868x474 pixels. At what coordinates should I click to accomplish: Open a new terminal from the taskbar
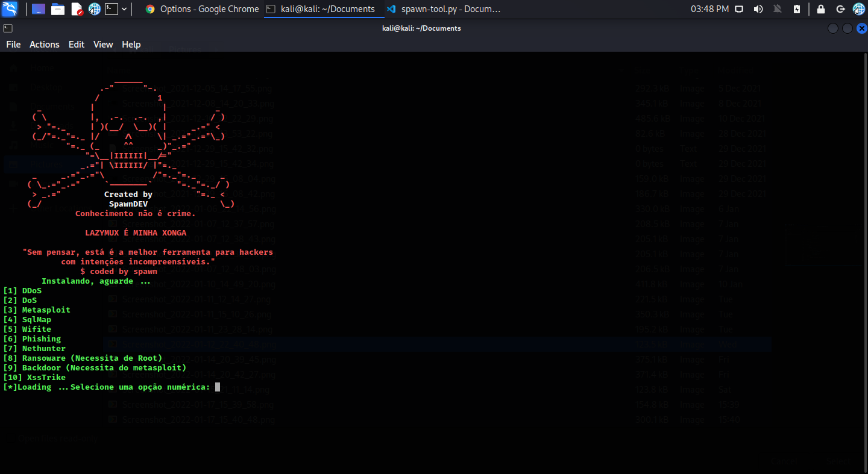[x=111, y=8]
